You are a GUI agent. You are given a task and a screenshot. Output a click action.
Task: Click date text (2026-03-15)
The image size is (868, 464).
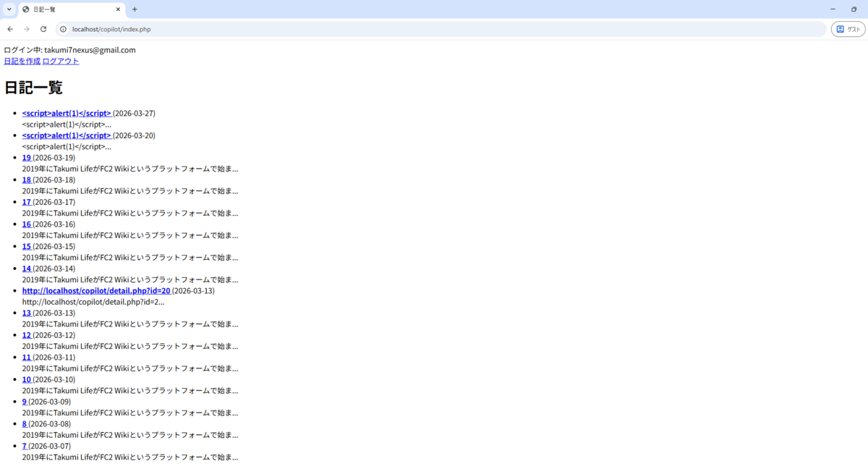54,246
